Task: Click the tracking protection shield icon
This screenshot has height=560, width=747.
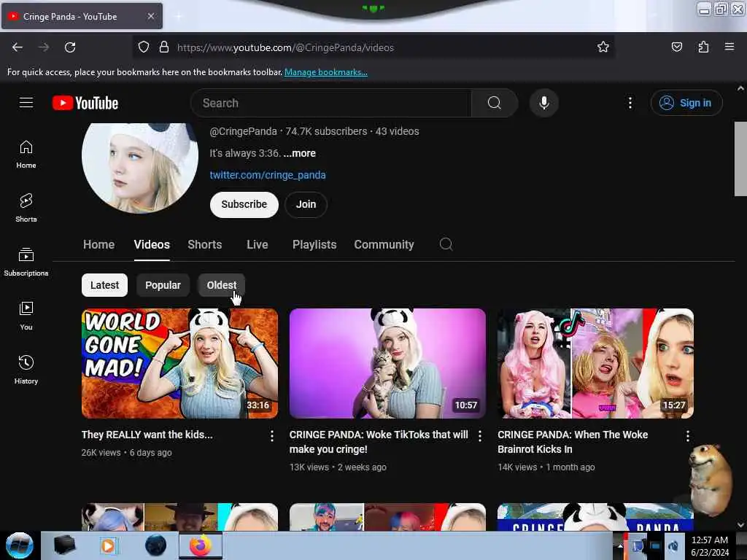Action: (x=144, y=47)
